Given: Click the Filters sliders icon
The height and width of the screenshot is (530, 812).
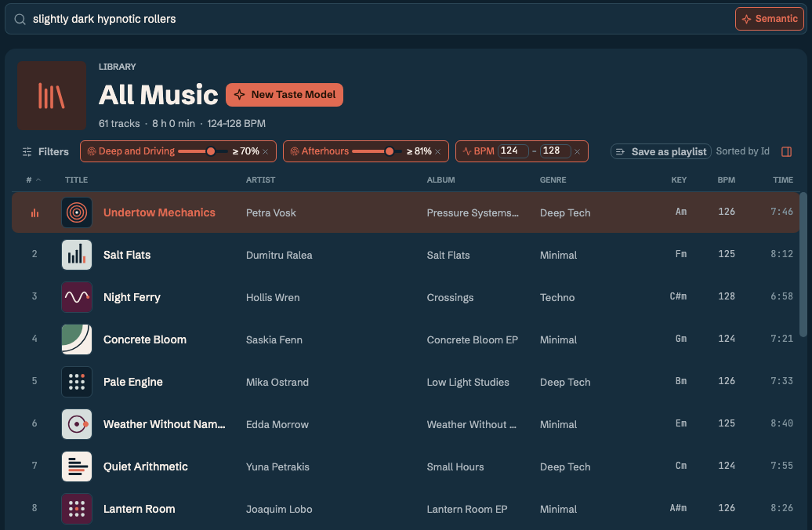Looking at the screenshot, I should tap(27, 152).
